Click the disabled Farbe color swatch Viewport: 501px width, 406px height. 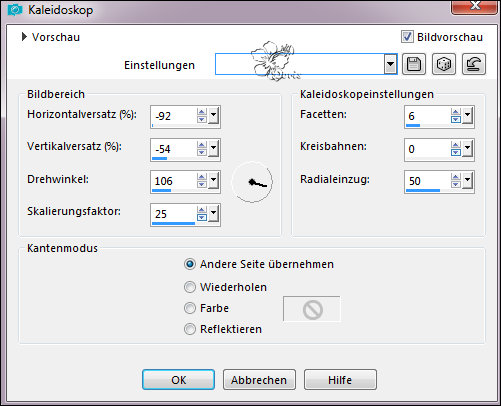tap(312, 309)
